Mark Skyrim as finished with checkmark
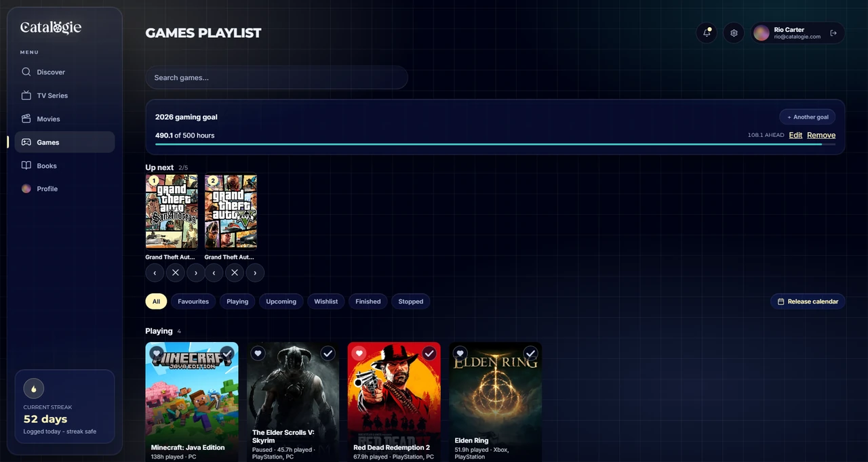 [328, 353]
